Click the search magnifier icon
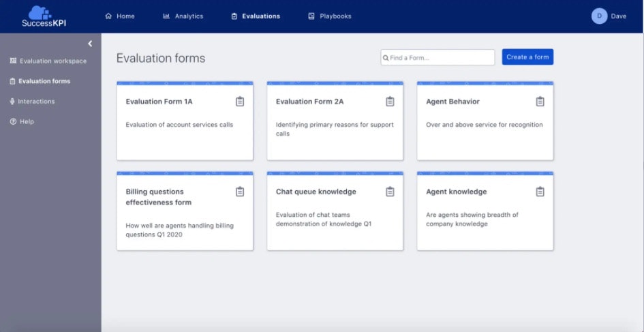The image size is (644, 332). [386, 58]
